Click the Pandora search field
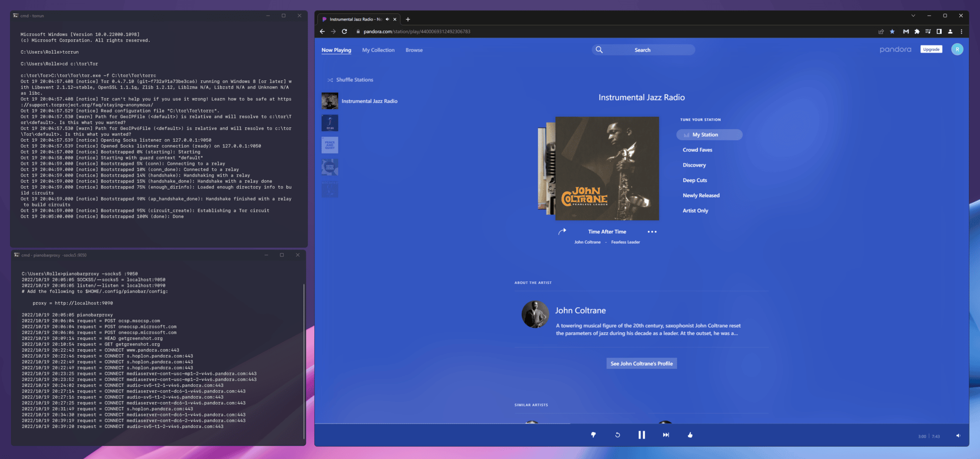 [643, 50]
